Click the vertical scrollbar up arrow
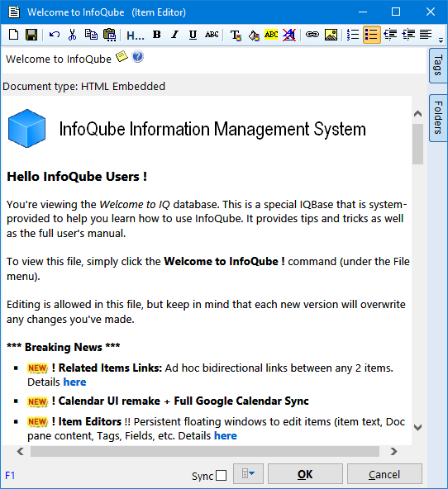 [417, 114]
